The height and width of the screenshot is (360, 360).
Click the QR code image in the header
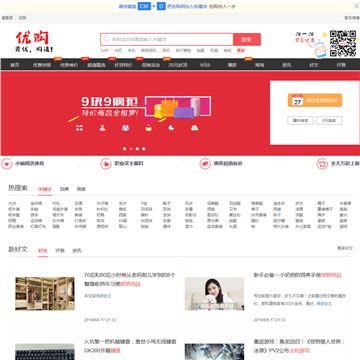click(x=343, y=43)
